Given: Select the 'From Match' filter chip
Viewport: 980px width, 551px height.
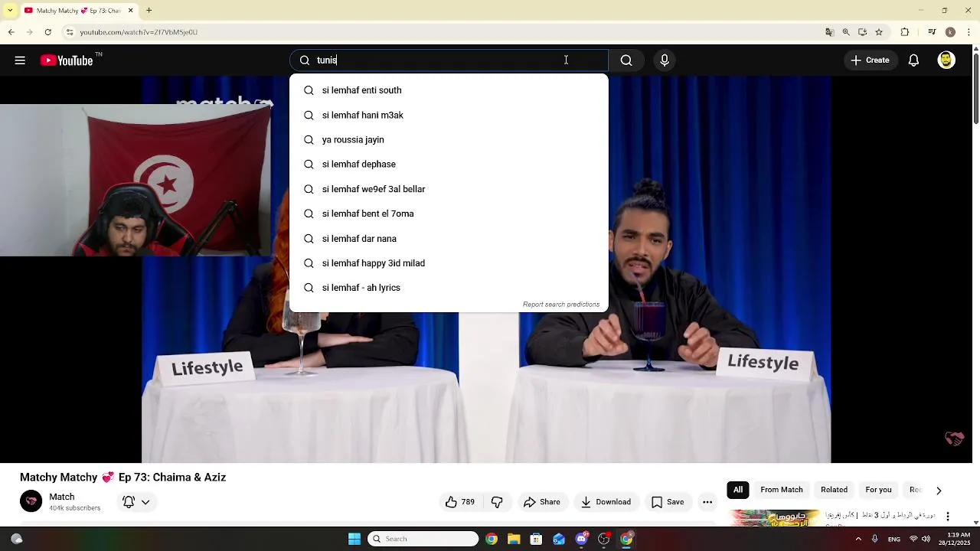Looking at the screenshot, I should pos(782,490).
